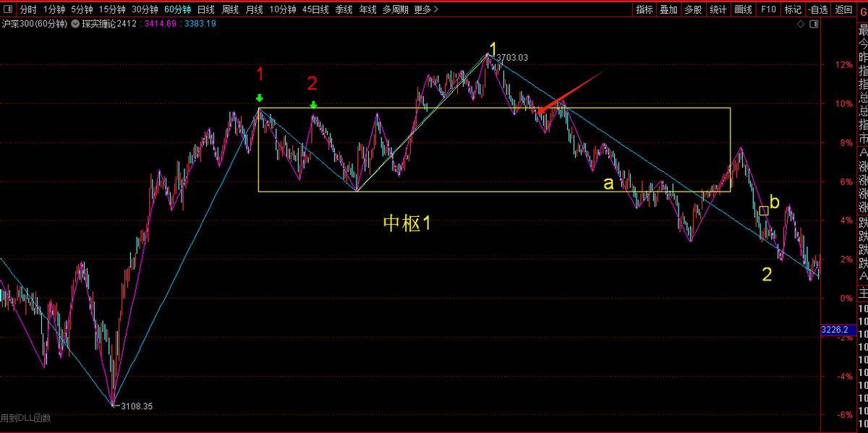Open F10 company info
Image resolution: width=868 pixels, height=433 pixels.
(x=768, y=9)
